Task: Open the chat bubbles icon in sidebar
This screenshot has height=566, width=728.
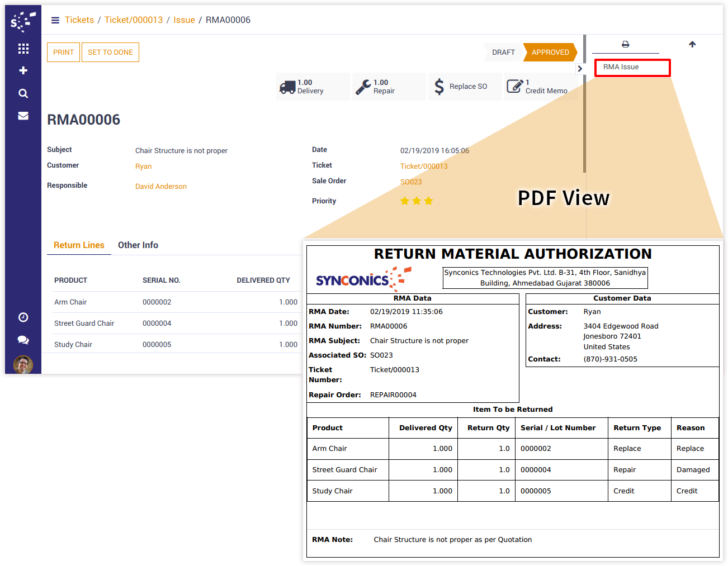Action: click(x=23, y=340)
